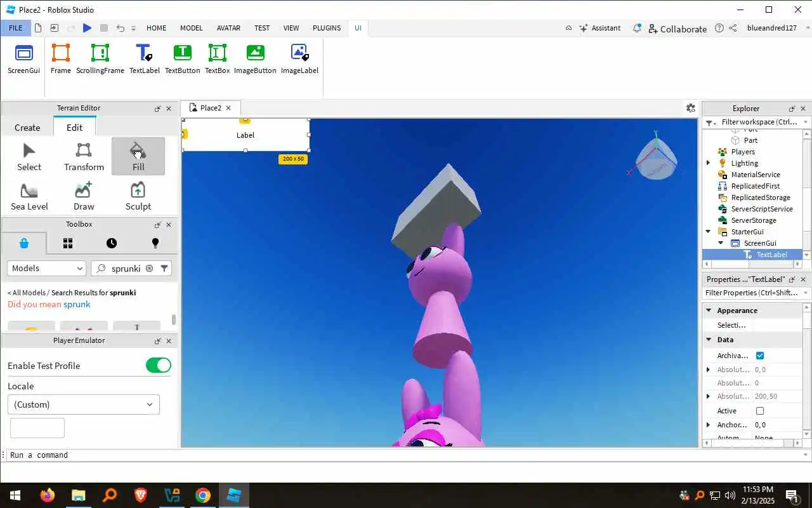Viewport: 812px width, 508px height.
Task: Choose the Sea Level terrain tool
Action: click(29, 196)
